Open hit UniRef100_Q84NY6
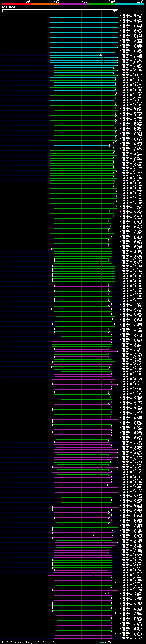Viewport: 146px width, 644px height. point(131,37)
